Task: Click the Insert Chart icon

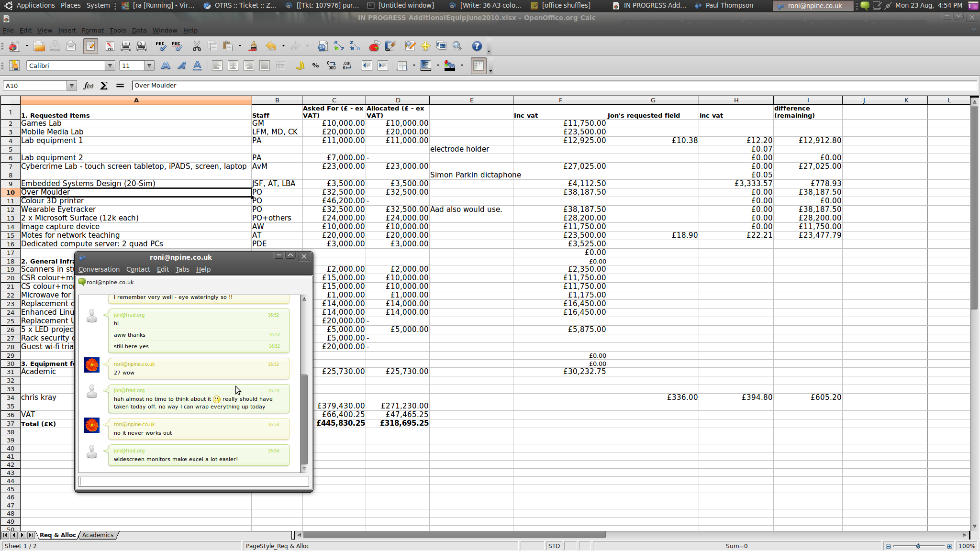Action: (374, 46)
